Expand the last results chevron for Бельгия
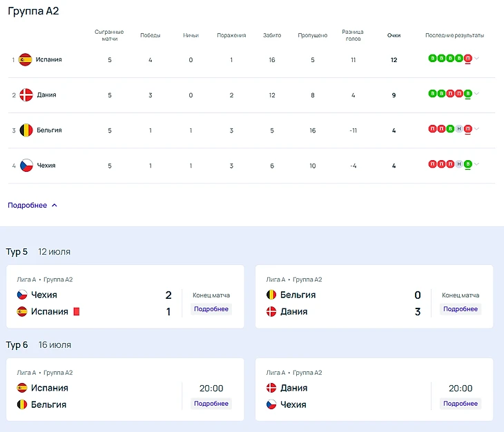This screenshot has width=504, height=432. [x=476, y=129]
